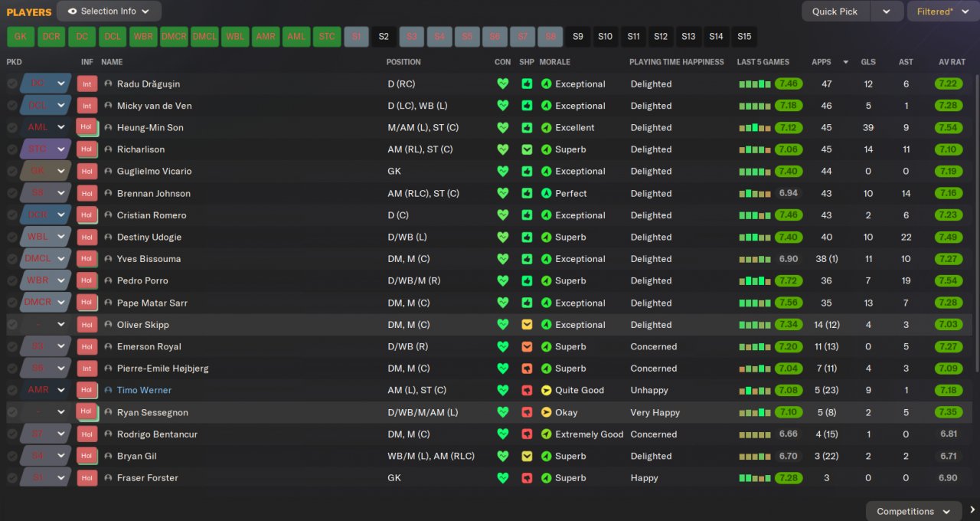Open Timo Werner's AMR position dropdown
Image resolution: width=980 pixels, height=521 pixels.
[46, 390]
